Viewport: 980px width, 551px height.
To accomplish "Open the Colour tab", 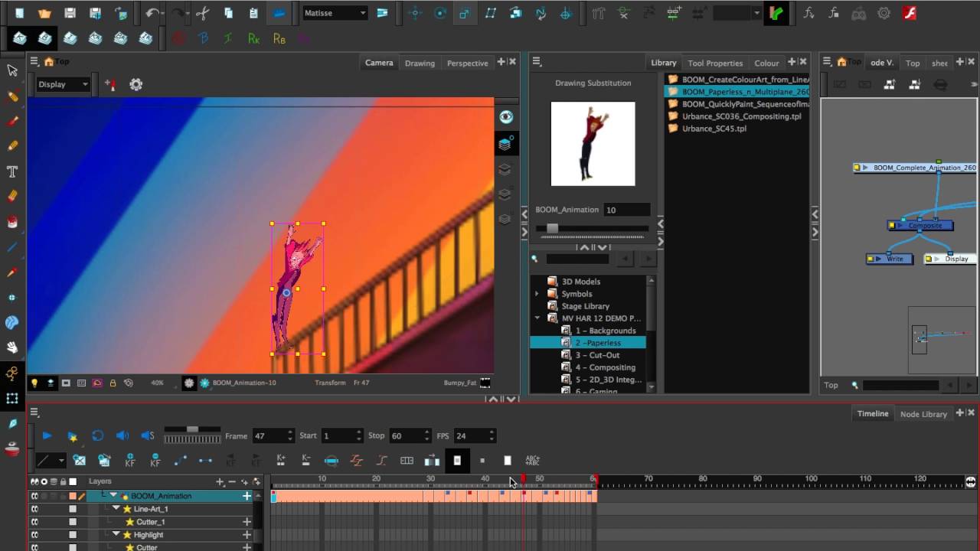I will [766, 63].
